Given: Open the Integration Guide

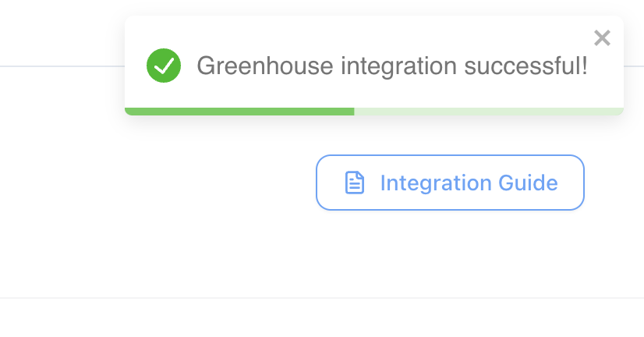Looking at the screenshot, I should 450,183.
